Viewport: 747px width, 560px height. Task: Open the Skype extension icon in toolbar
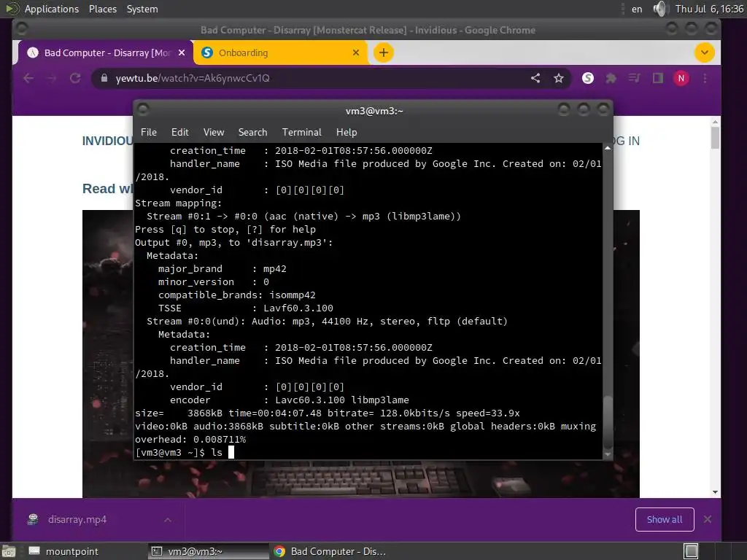coord(588,78)
